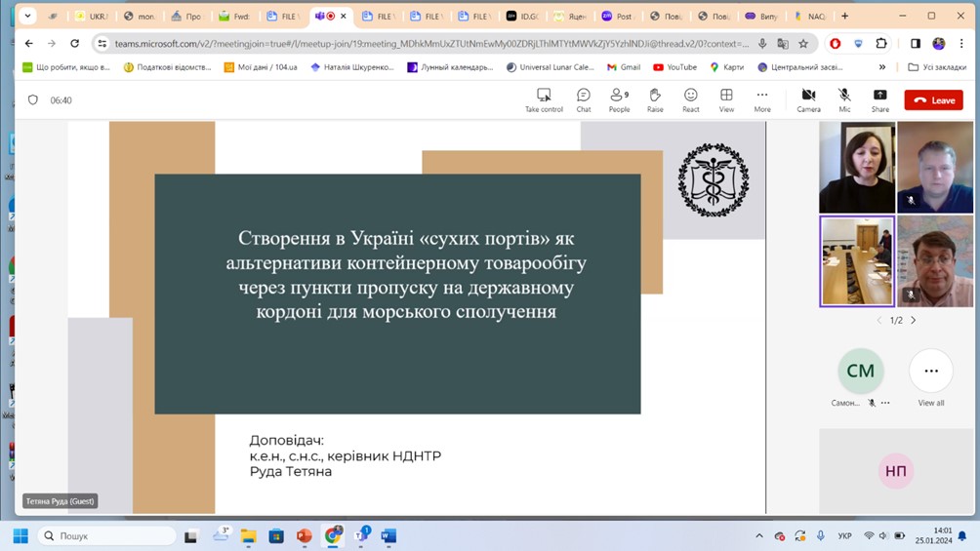Toggle the browser side panel

tap(915, 43)
